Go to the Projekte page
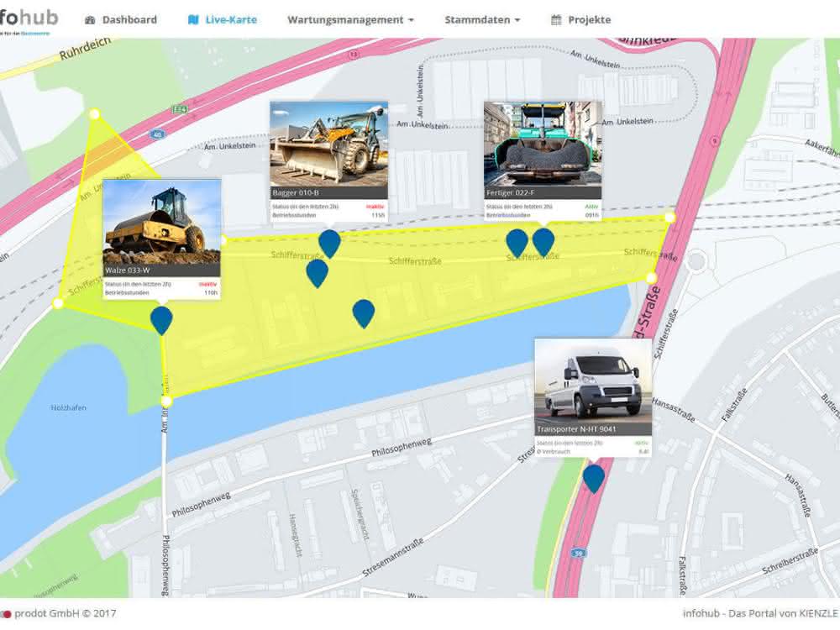The height and width of the screenshot is (630, 840). point(581,20)
